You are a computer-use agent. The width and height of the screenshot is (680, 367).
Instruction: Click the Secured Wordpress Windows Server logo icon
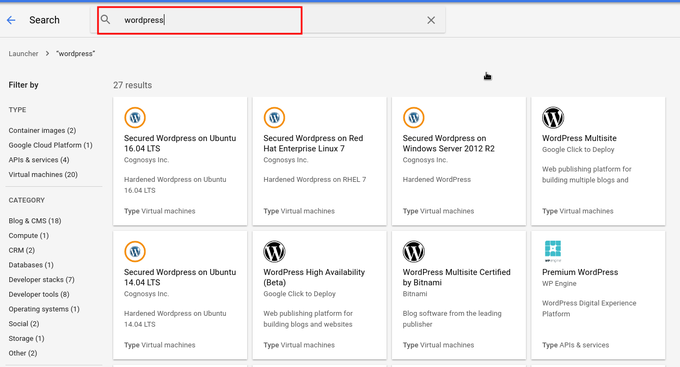[413, 118]
